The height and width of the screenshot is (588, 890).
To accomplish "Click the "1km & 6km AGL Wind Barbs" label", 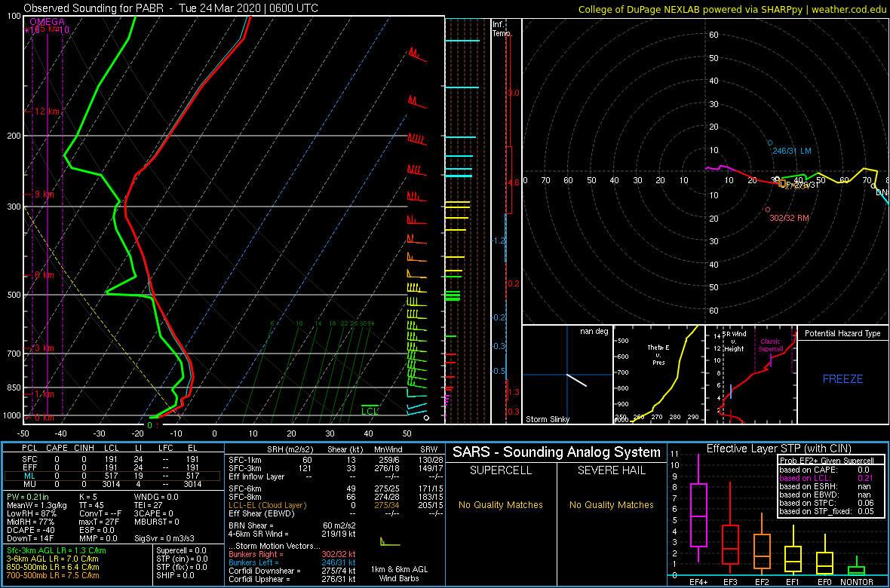I will (x=400, y=575).
